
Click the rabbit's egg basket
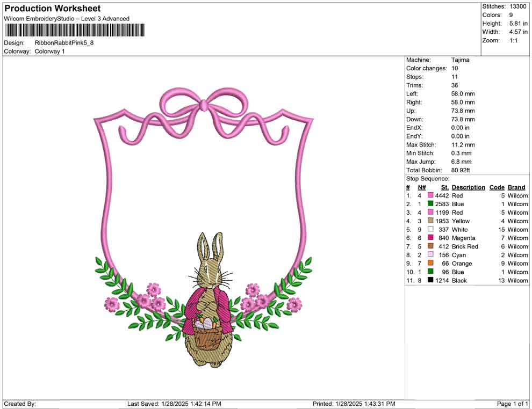[x=207, y=334]
